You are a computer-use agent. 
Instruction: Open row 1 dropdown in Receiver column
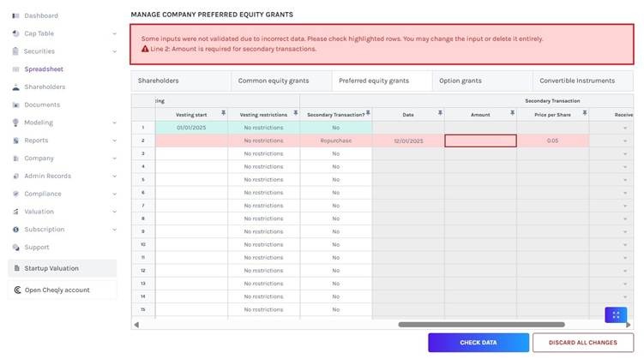[624, 128]
